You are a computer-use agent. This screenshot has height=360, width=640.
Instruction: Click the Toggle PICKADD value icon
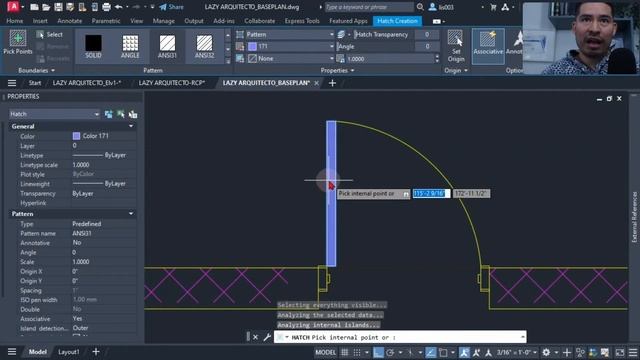(108, 114)
